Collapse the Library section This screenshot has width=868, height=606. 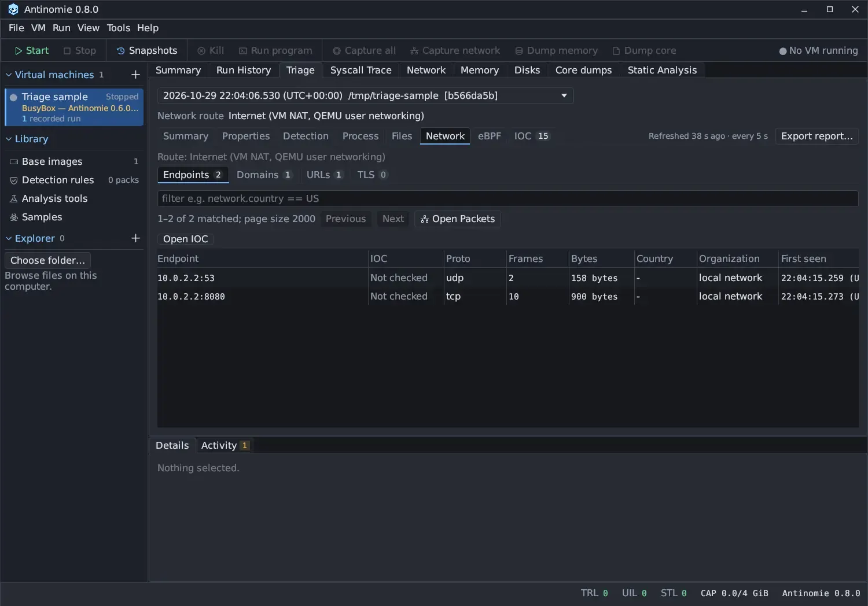pyautogui.click(x=9, y=139)
